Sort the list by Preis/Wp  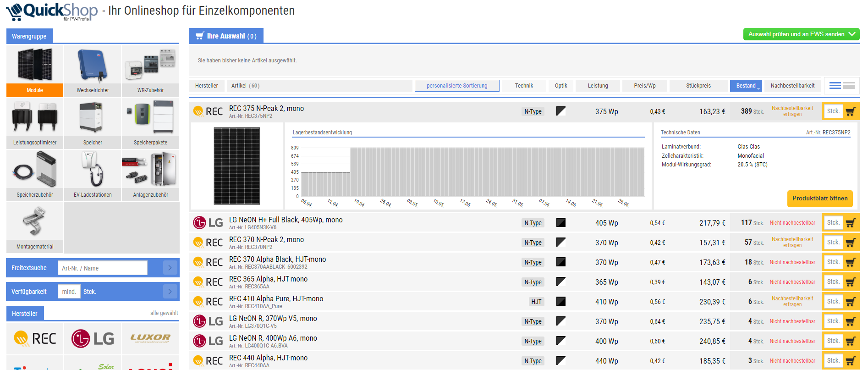pyautogui.click(x=644, y=86)
